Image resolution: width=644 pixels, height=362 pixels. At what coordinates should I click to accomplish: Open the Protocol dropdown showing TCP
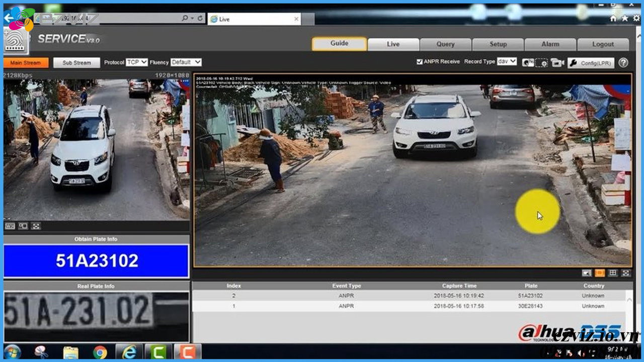click(x=136, y=62)
